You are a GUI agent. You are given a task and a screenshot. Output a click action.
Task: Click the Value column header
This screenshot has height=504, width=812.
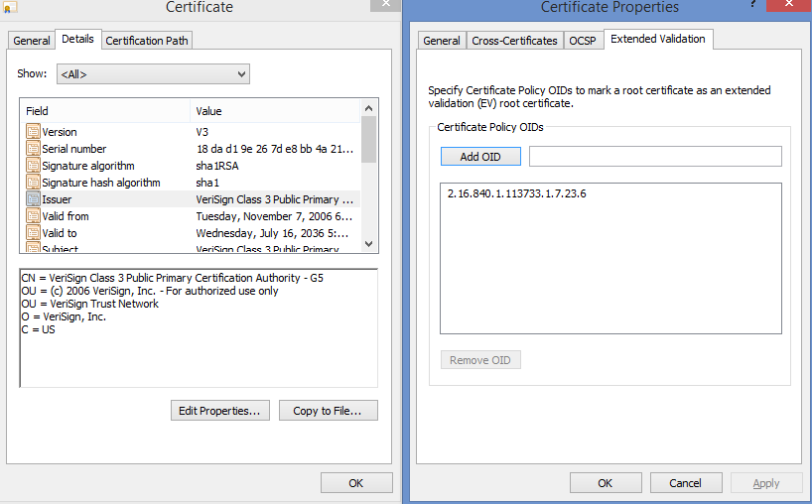(x=275, y=111)
